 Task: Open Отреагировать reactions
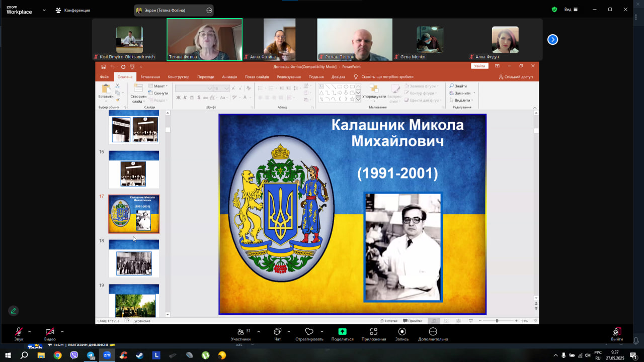(309, 334)
